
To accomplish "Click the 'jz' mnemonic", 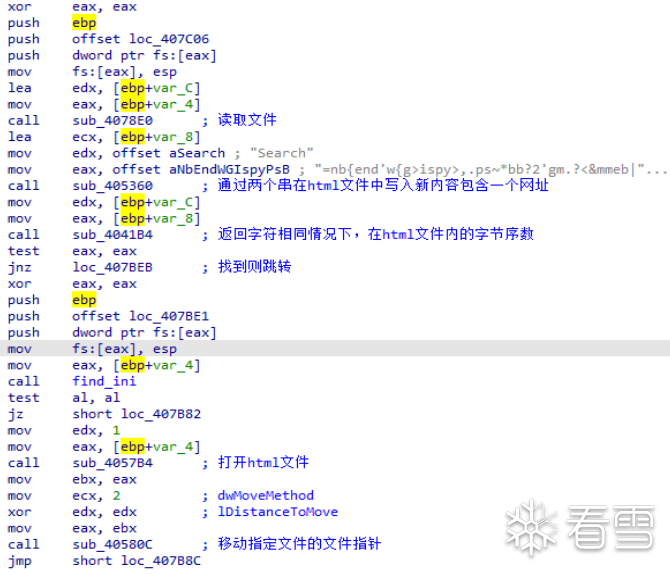I will point(16,414).
